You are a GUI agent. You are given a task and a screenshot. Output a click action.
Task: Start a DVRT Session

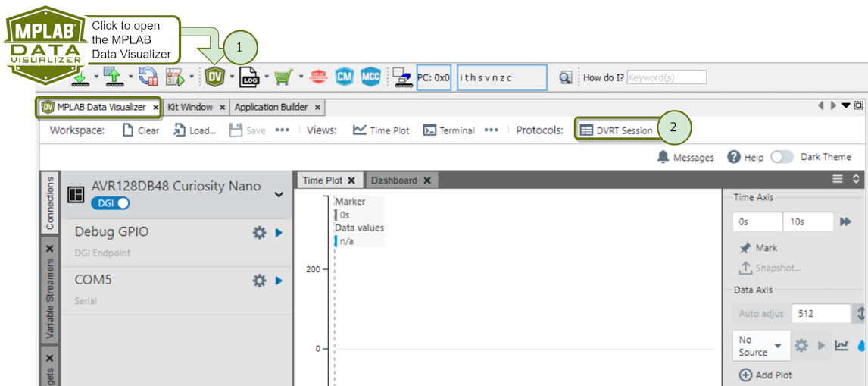pos(616,130)
